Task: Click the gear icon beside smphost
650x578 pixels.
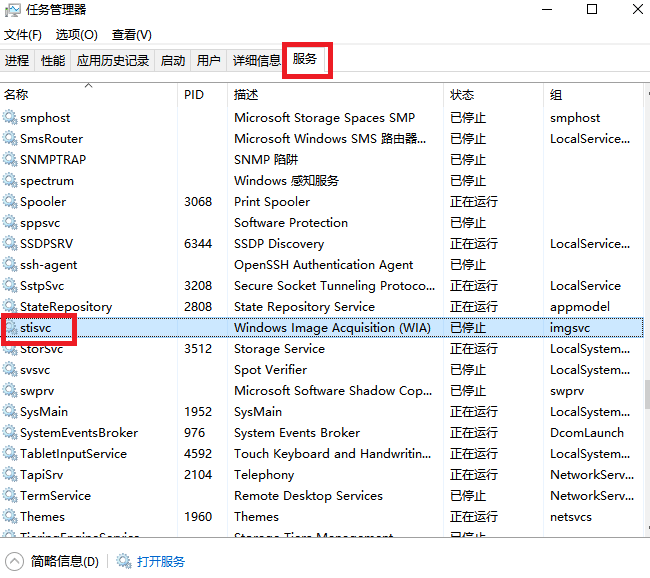Action: (10, 117)
